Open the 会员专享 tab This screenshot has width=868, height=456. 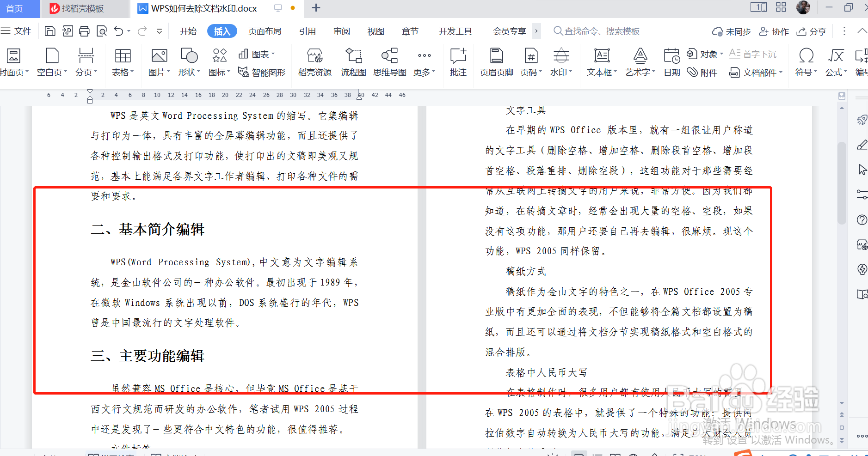pyautogui.click(x=510, y=31)
